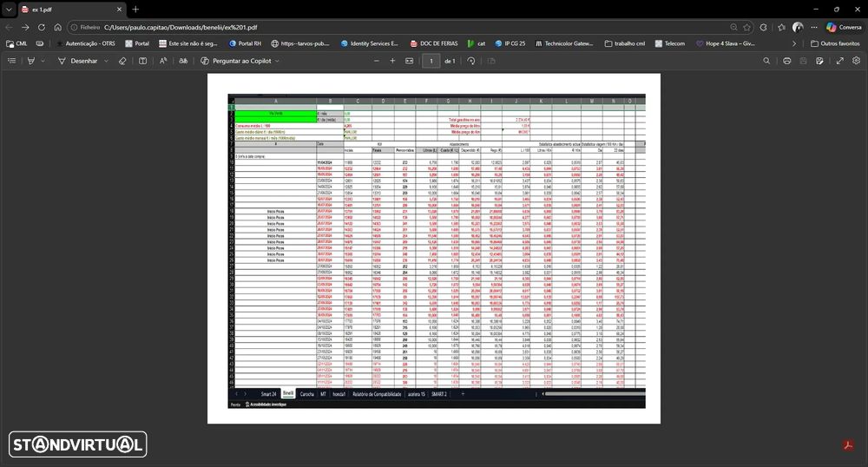The image size is (868, 467).
Task: Toggle fit to width view
Action: [x=409, y=61]
